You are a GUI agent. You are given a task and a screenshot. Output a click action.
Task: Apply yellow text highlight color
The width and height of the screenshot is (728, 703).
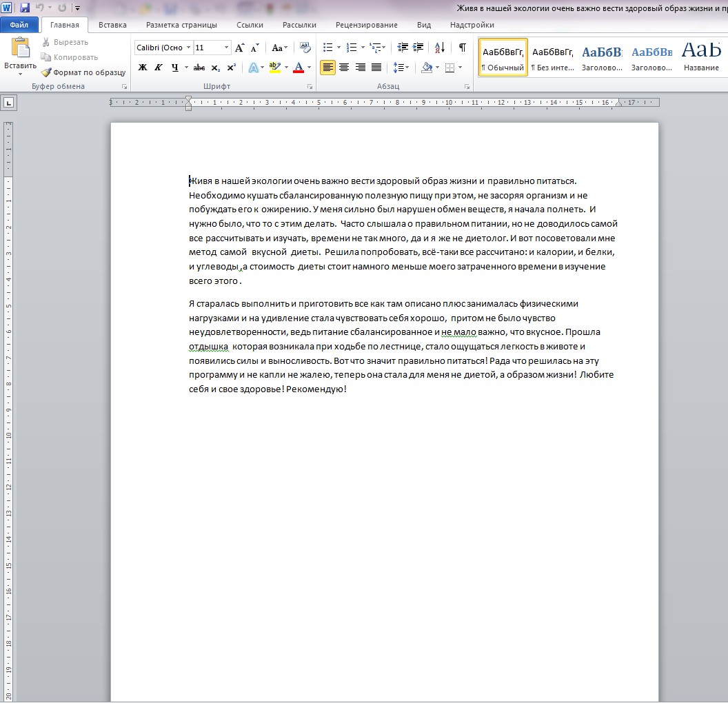click(x=275, y=68)
